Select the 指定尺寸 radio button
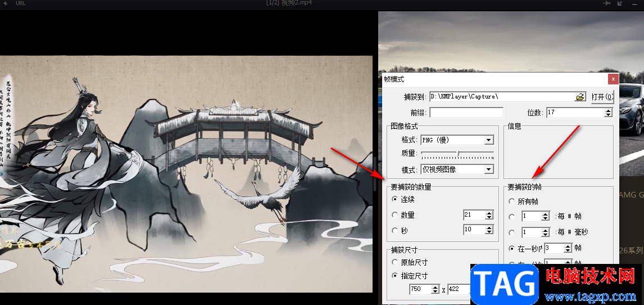The image size is (644, 305). (x=395, y=276)
